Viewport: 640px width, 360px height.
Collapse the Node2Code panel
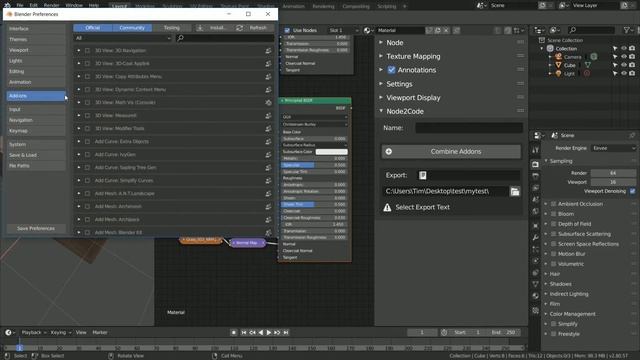coord(381,111)
